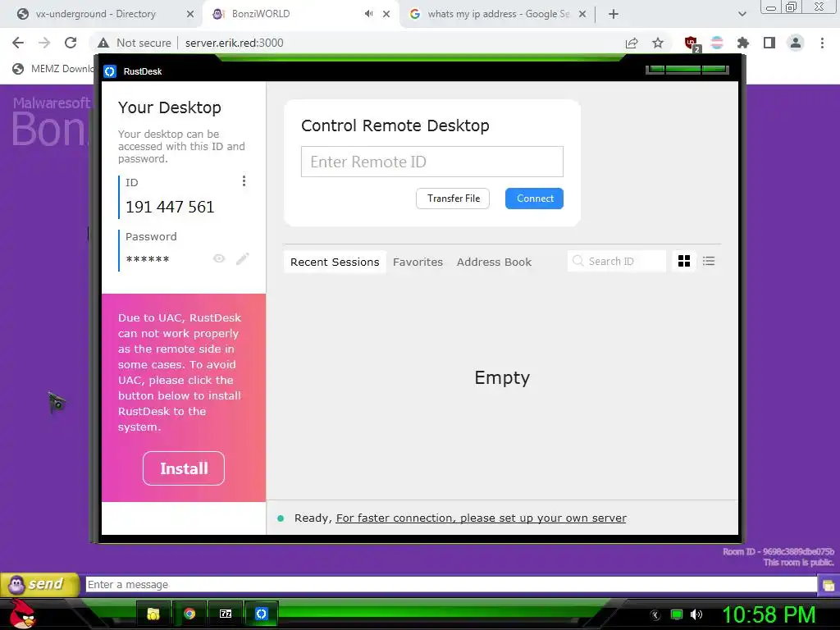840x630 pixels.
Task: Click the Enter Remote ID field
Action: (x=431, y=162)
